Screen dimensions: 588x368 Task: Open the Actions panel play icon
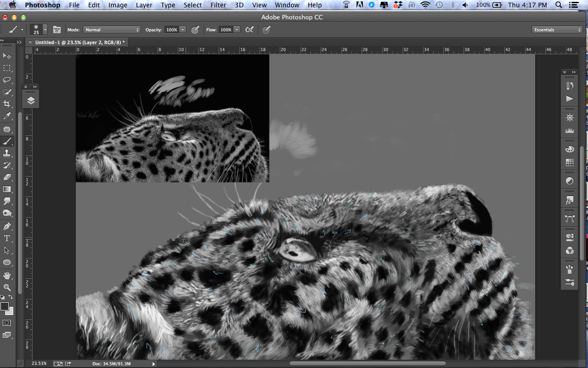click(570, 99)
